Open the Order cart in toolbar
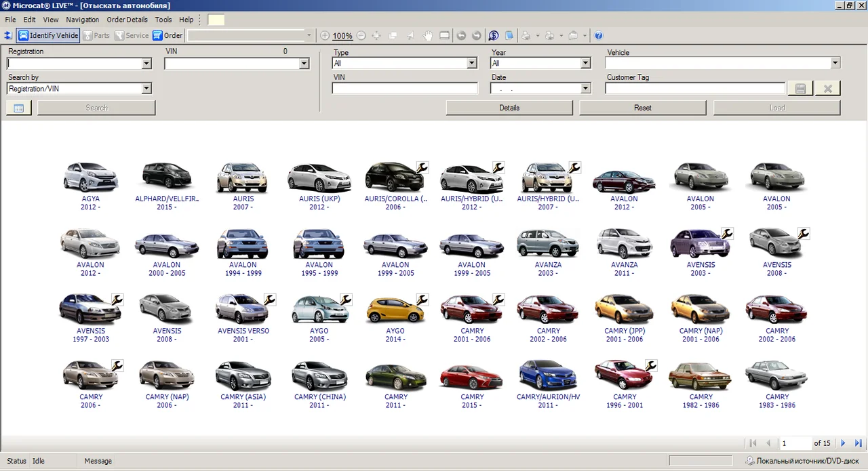This screenshot has height=471, width=868. pos(167,35)
